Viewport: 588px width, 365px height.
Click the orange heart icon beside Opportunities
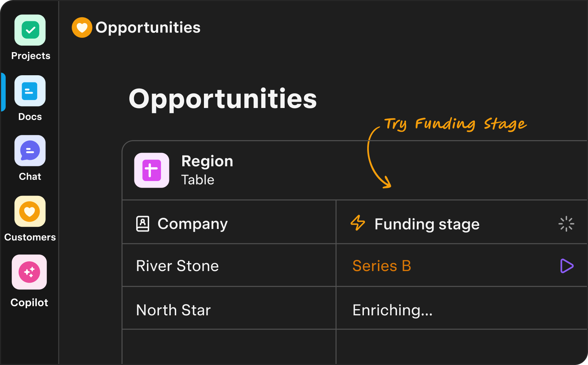point(82,28)
